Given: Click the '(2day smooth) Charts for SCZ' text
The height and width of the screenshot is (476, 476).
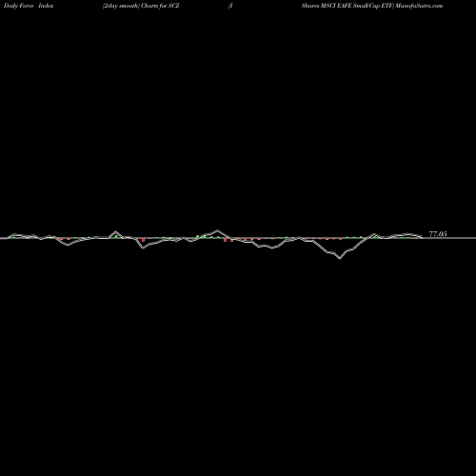Looking at the screenshot, I should click(x=141, y=6).
